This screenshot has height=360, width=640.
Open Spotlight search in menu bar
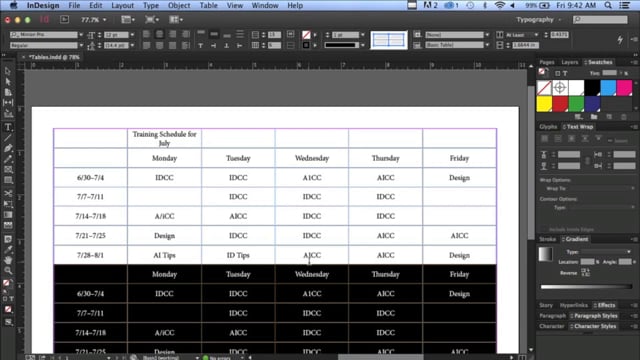point(608,5)
